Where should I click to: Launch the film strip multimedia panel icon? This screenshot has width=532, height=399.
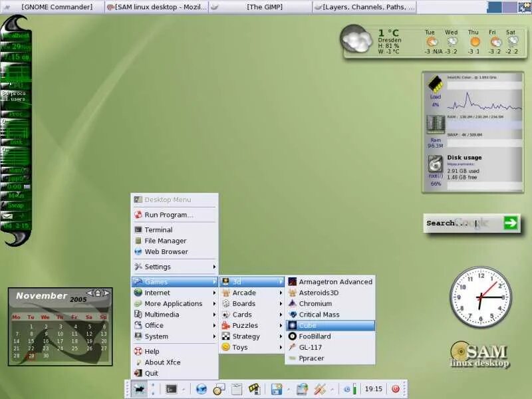click(255, 389)
